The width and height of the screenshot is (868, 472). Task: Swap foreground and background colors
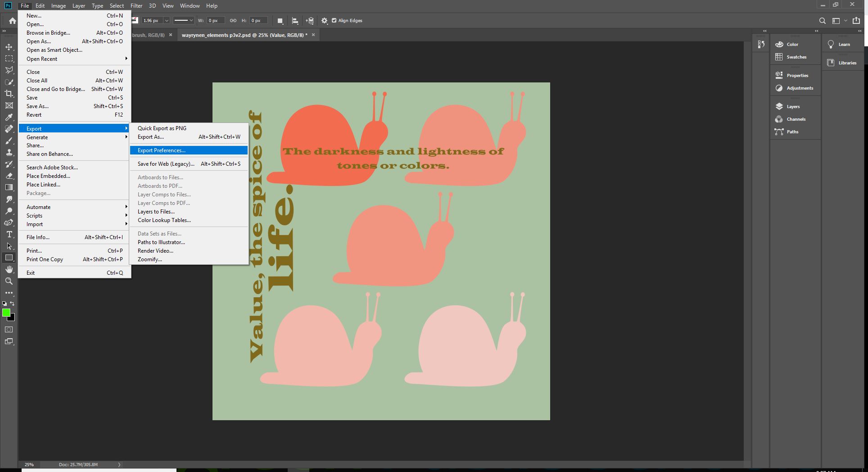(x=13, y=304)
